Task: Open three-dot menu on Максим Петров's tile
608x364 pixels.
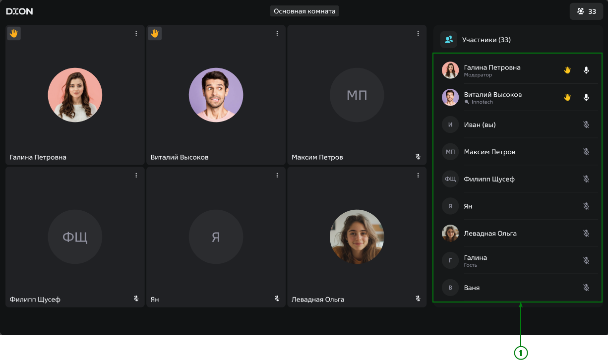Action: pos(418,33)
